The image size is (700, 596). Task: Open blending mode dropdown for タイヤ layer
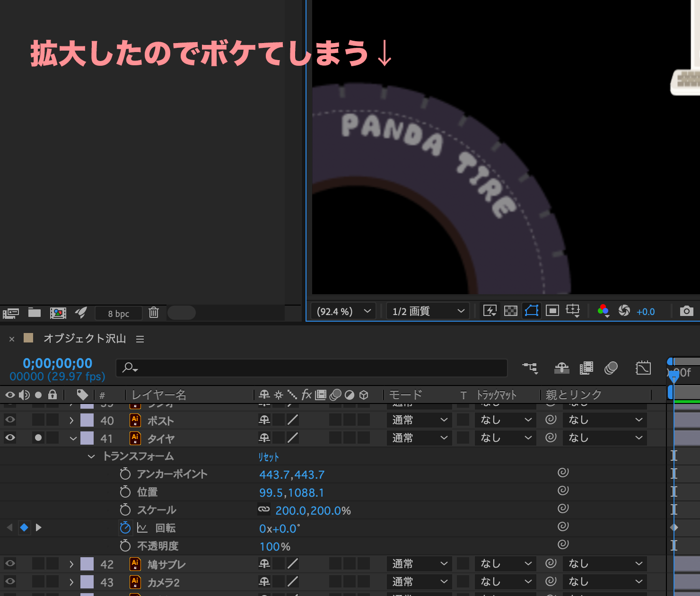pos(419,438)
